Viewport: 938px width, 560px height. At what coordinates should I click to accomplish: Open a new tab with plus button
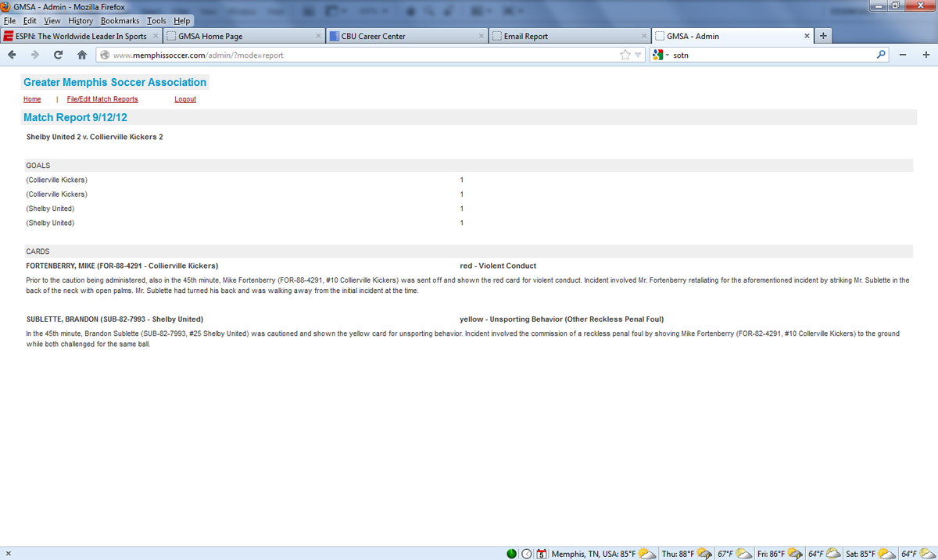point(823,36)
